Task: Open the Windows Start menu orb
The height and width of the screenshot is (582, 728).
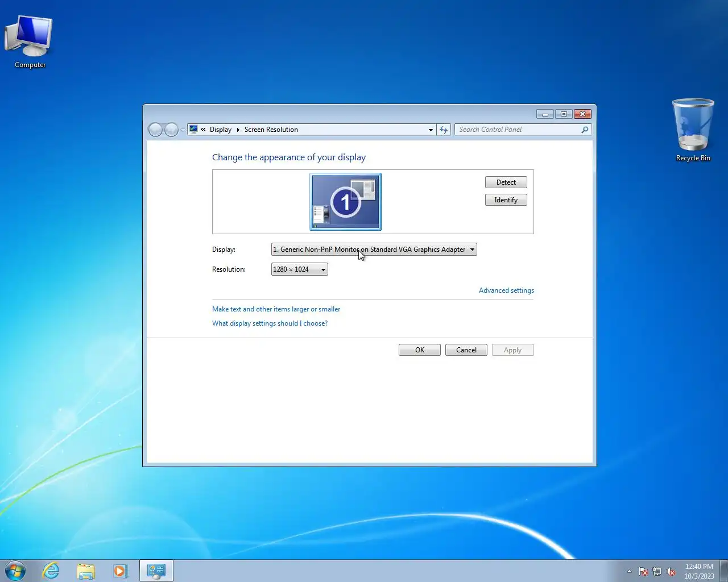Action: tap(15, 571)
